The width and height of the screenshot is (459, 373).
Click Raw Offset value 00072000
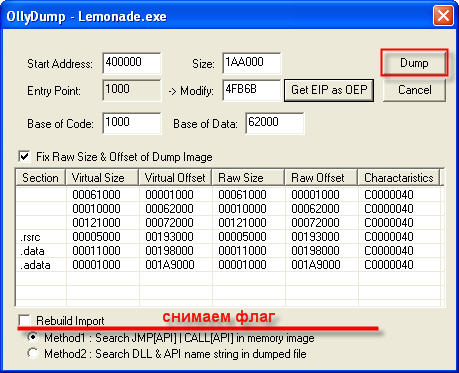(315, 223)
